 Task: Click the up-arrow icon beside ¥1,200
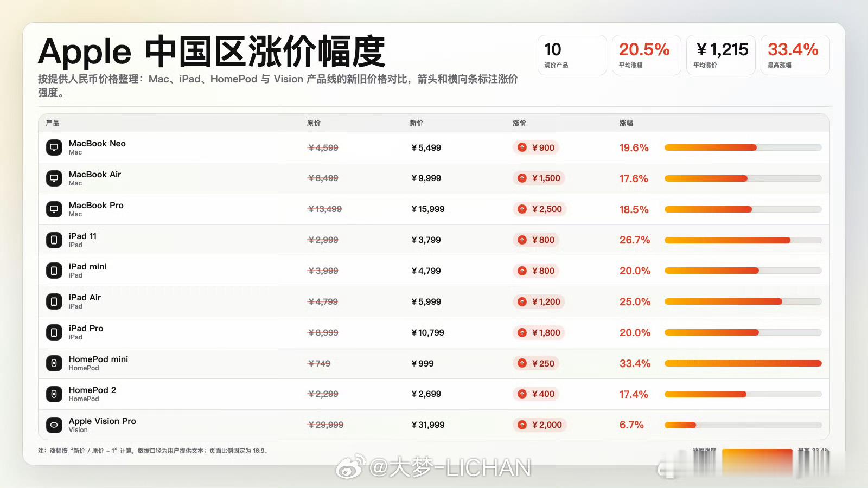pyautogui.click(x=522, y=302)
